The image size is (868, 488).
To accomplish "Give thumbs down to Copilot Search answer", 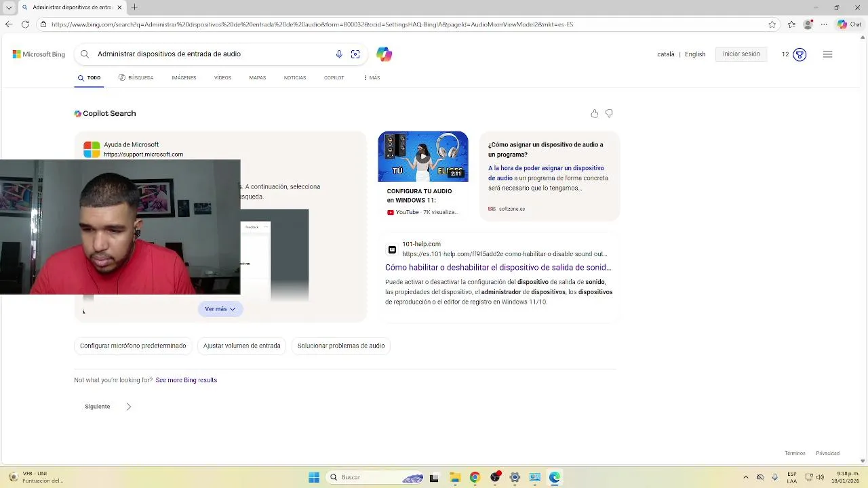I will pyautogui.click(x=609, y=113).
